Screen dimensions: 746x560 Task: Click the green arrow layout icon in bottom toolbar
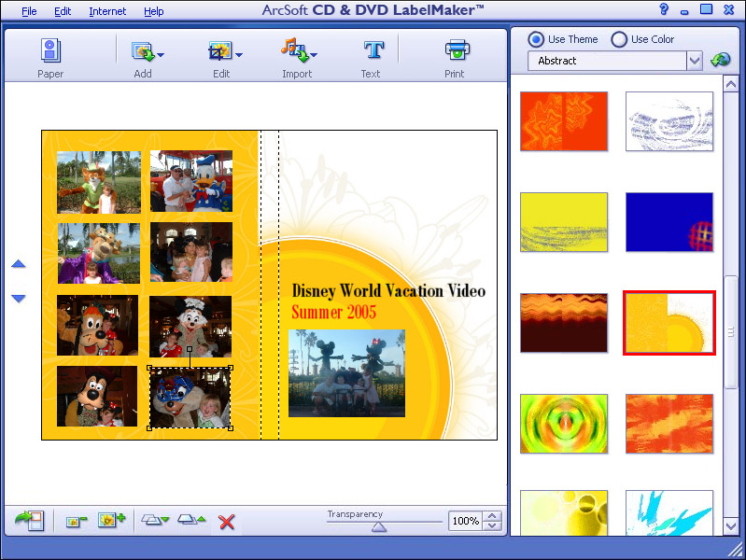coord(29,520)
